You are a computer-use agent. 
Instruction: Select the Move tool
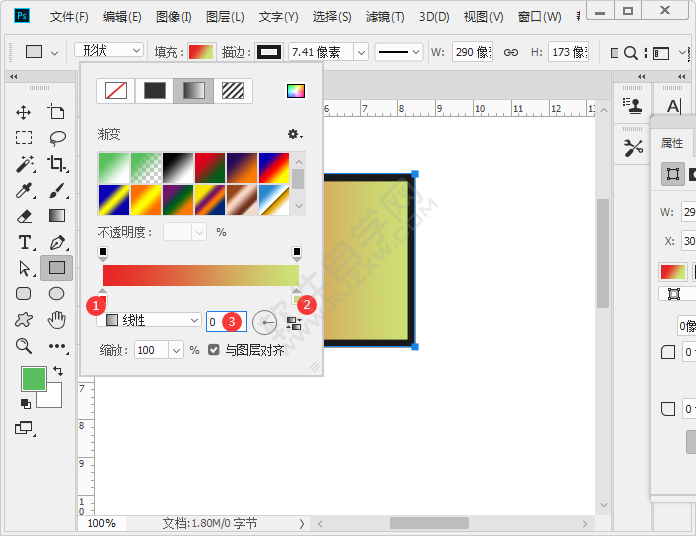(x=24, y=113)
